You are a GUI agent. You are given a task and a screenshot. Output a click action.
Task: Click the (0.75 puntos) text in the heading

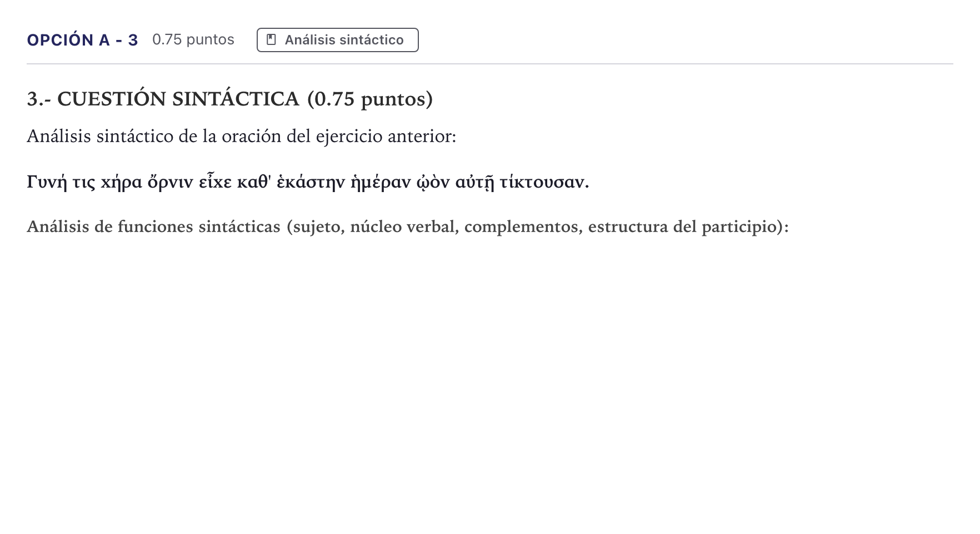pos(369,99)
